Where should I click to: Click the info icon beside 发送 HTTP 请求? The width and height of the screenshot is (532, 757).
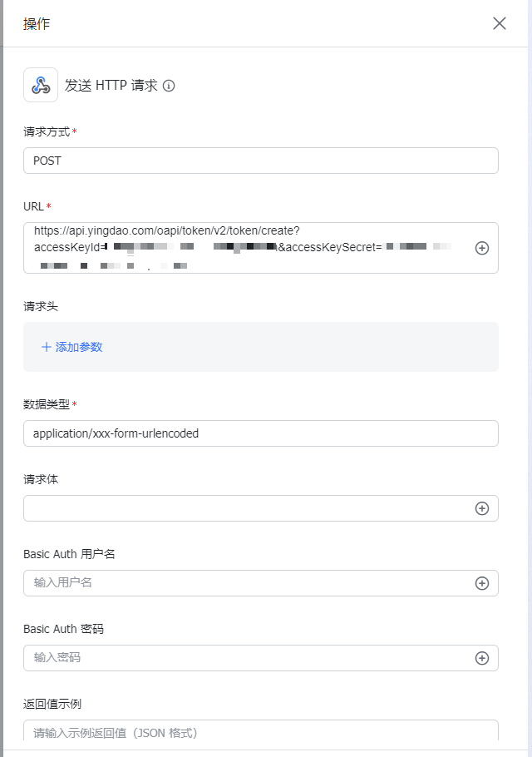tap(169, 86)
